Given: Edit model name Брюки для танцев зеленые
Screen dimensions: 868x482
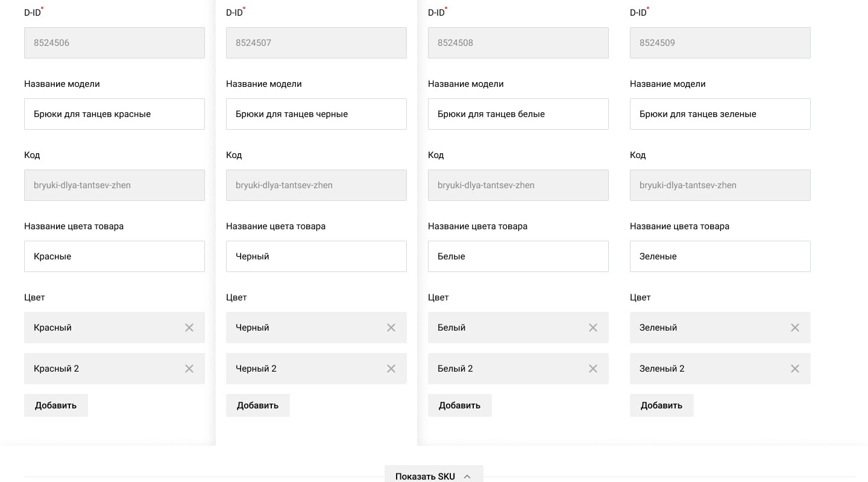Looking at the screenshot, I should (x=720, y=114).
